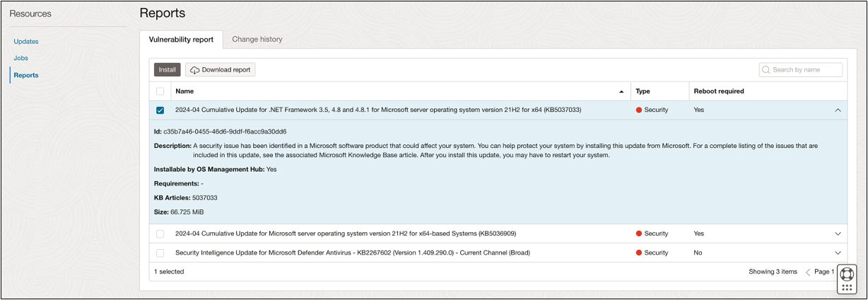Viewport: 868px width, 300px height.
Task: Go to previous page arrow
Action: click(x=808, y=272)
